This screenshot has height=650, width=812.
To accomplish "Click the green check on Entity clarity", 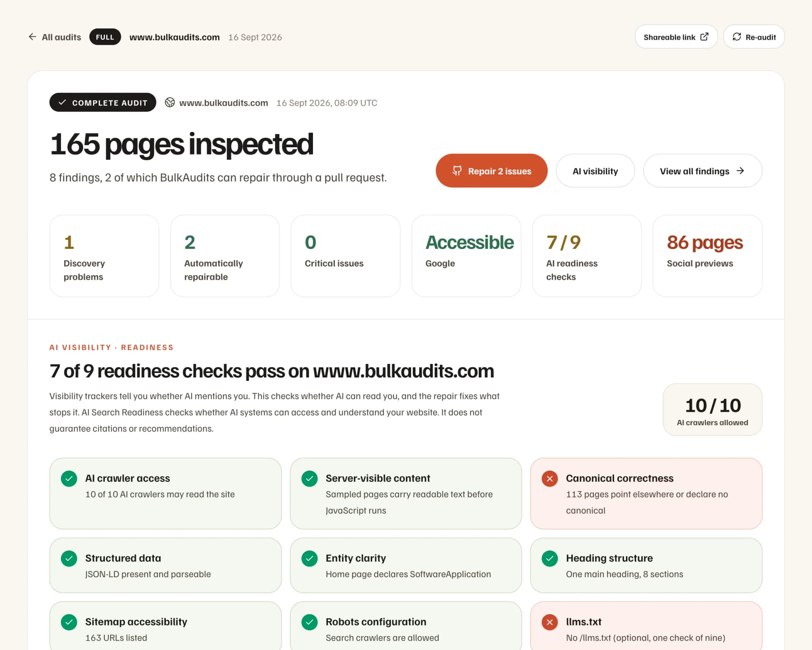I will 309,559.
